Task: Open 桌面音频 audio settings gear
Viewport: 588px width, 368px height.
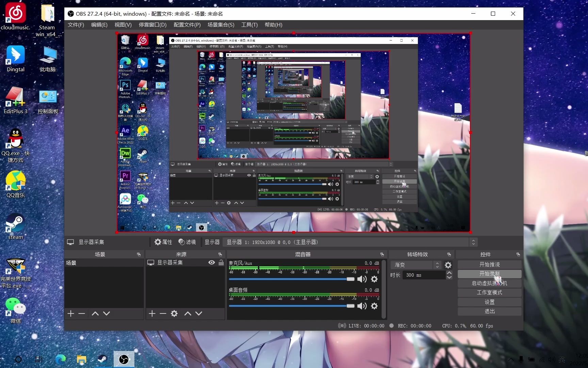Action: point(374,306)
